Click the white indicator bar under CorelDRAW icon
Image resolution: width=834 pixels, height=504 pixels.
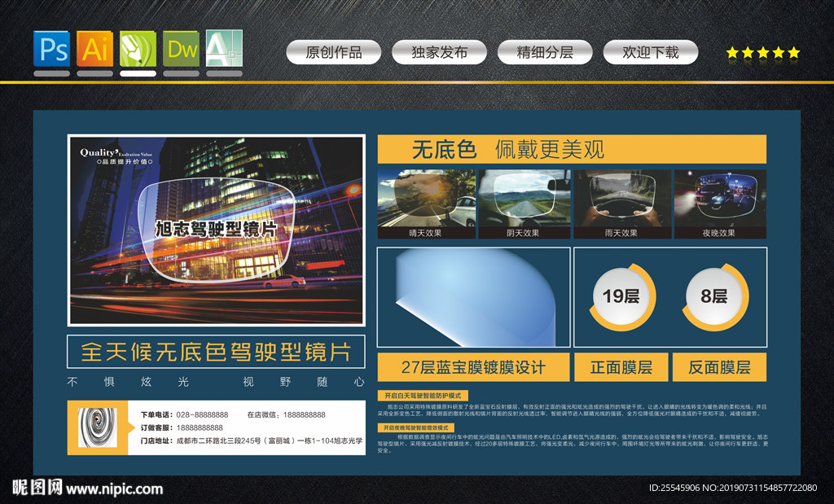tap(138, 74)
